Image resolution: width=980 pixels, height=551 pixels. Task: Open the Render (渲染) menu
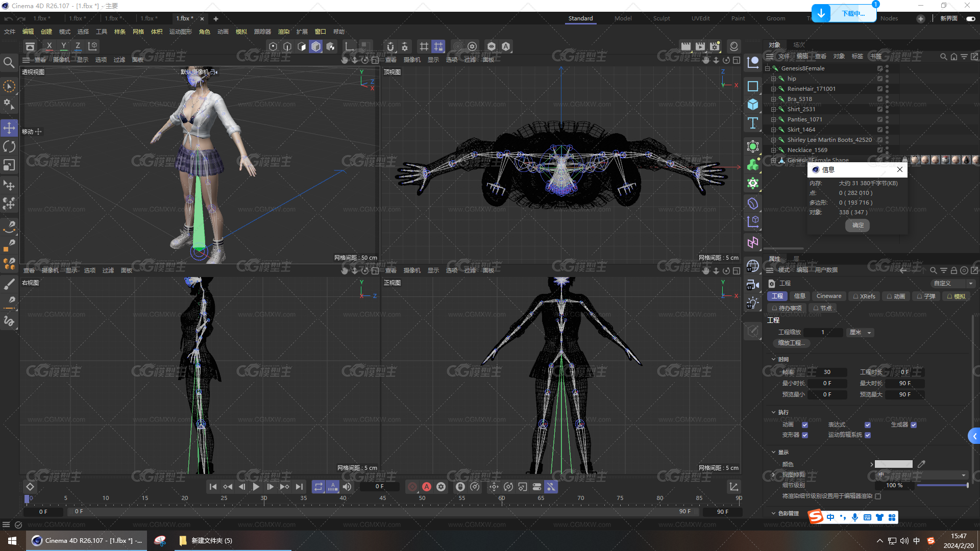284,32
